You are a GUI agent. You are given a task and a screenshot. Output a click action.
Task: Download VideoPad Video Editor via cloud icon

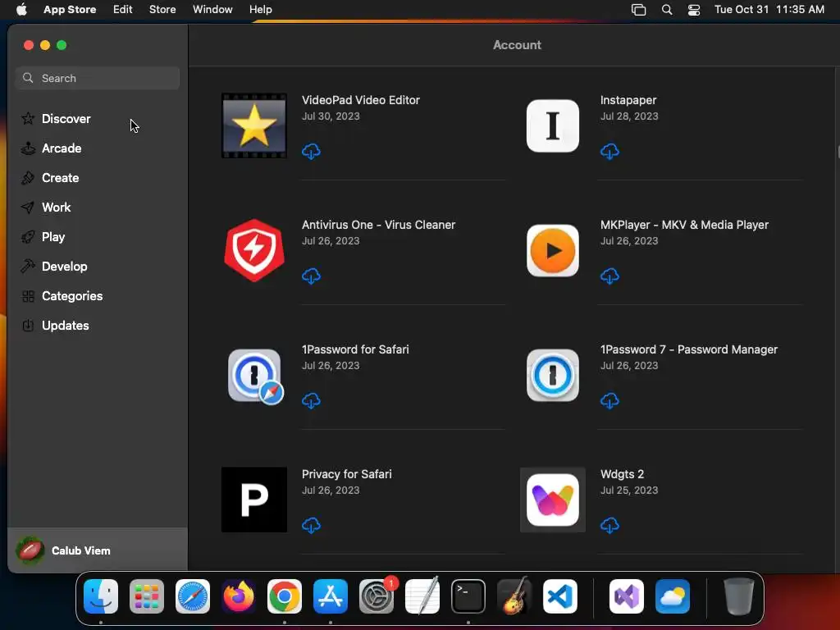pos(311,152)
